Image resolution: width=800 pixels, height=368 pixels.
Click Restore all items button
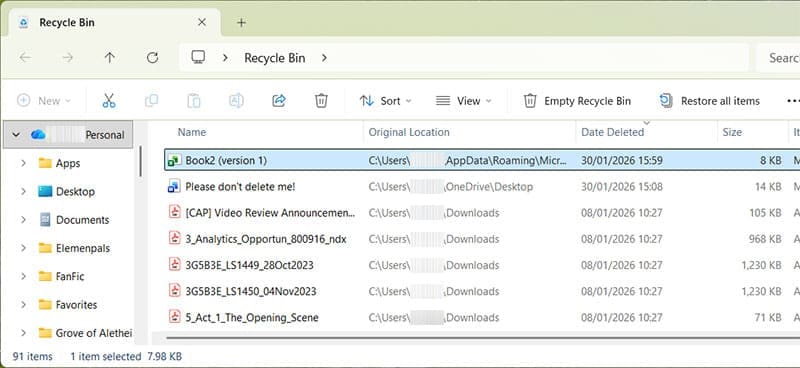(x=710, y=101)
